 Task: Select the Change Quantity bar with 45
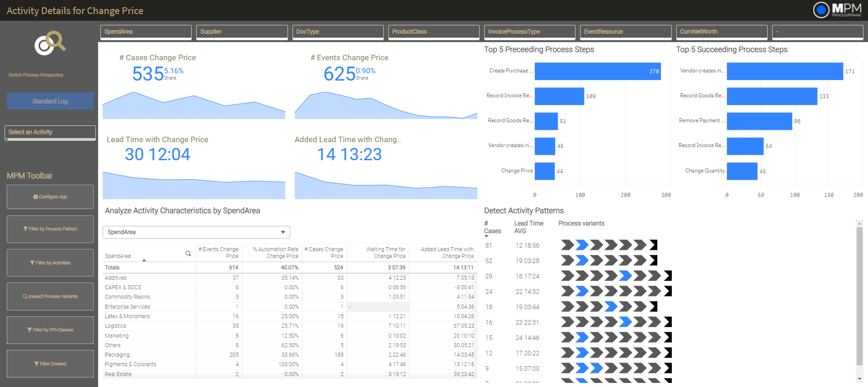click(742, 171)
